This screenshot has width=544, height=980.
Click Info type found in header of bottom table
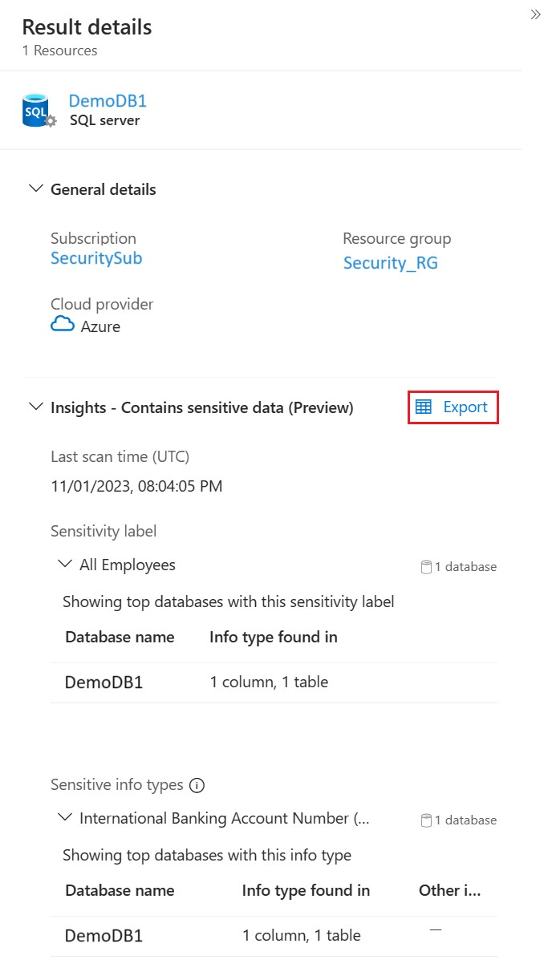pos(306,890)
